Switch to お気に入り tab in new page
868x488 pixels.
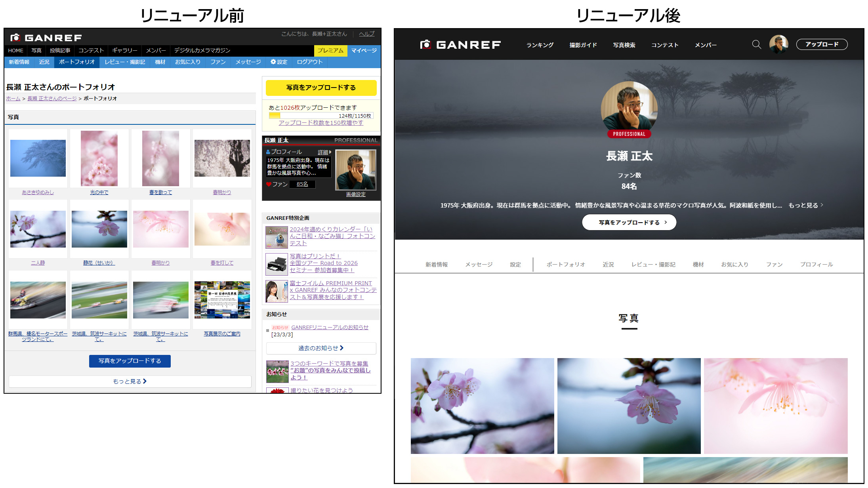point(734,265)
